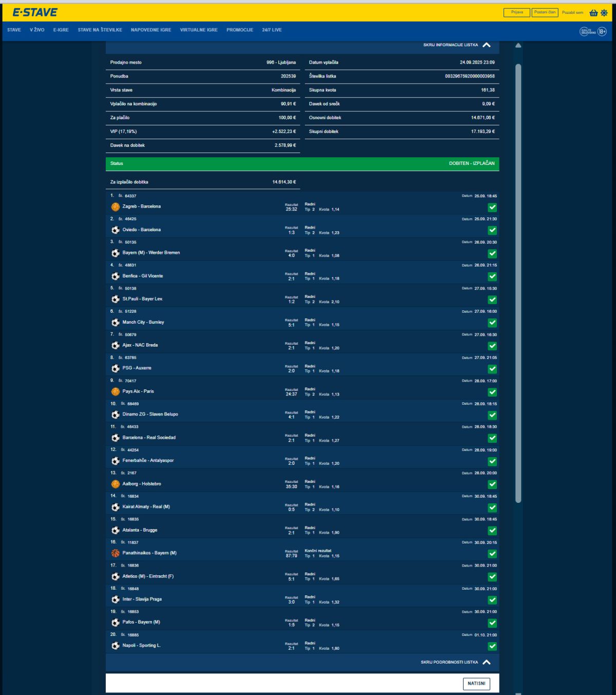The height and width of the screenshot is (695, 616).
Task: Click green checkmark for Inter - Slavija Praga
Action: pyautogui.click(x=492, y=600)
